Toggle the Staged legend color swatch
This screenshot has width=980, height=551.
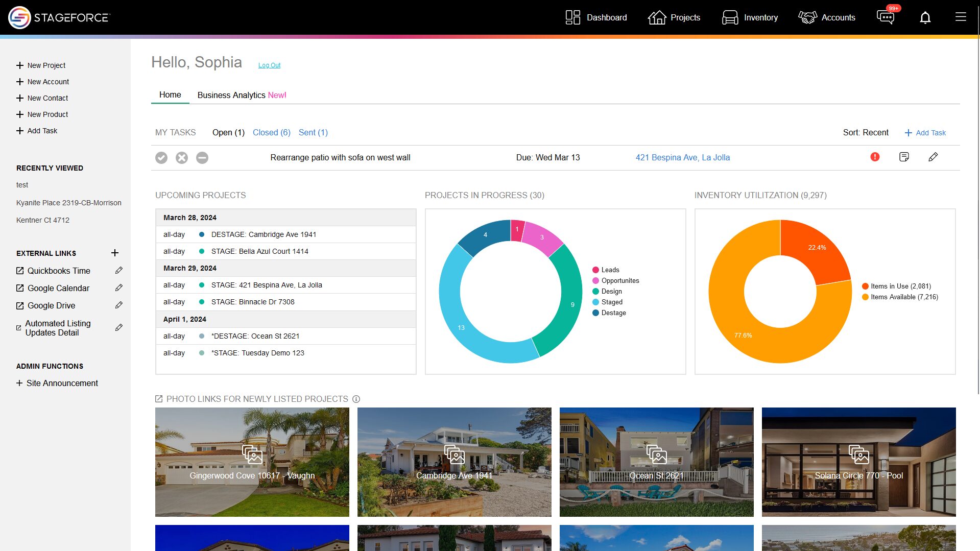click(x=595, y=302)
